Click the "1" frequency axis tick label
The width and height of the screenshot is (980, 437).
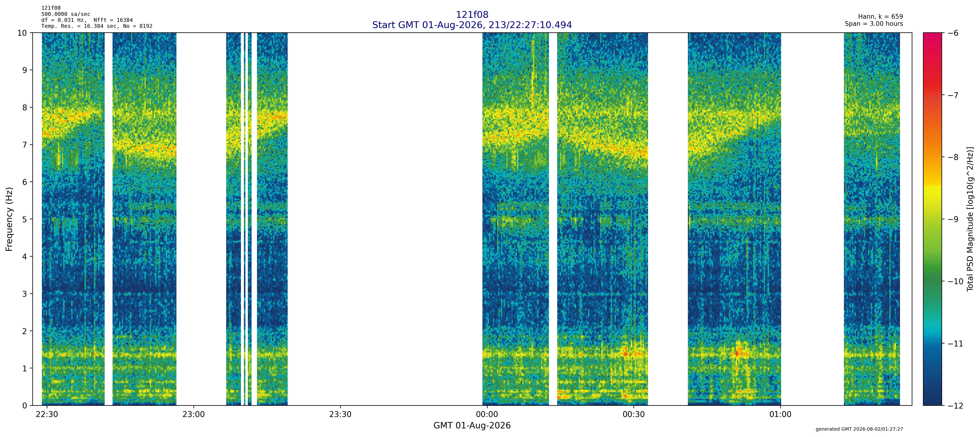[25, 369]
